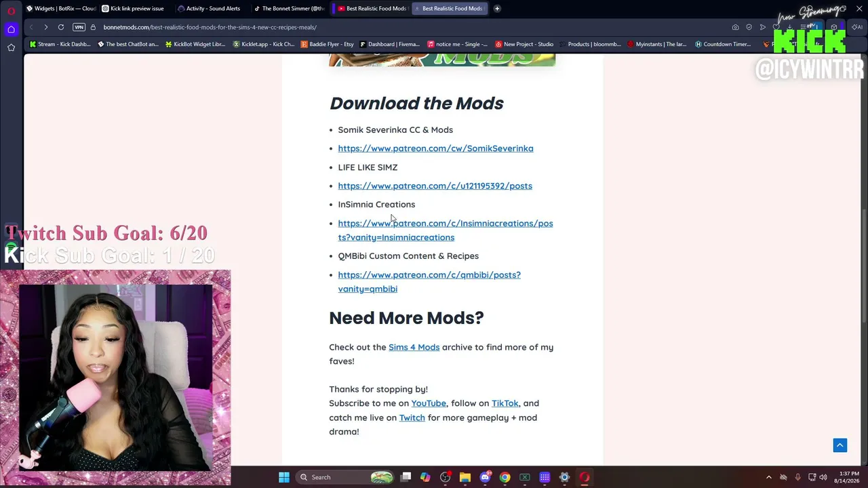This screenshot has width=868, height=488.
Task: Open the notice me - Single bookmark
Action: tap(458, 44)
